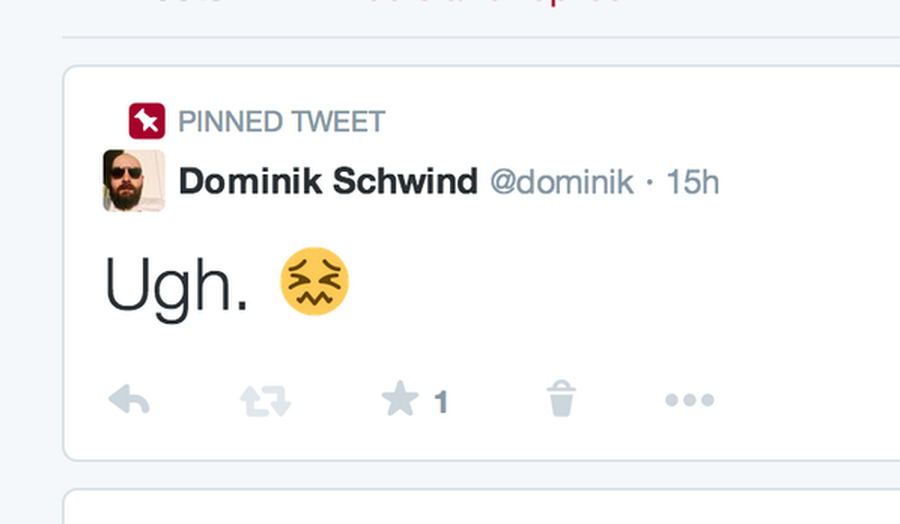Viewport: 900px width, 524px height.
Task: Click the tweet text Ugh.
Action: coord(177,286)
